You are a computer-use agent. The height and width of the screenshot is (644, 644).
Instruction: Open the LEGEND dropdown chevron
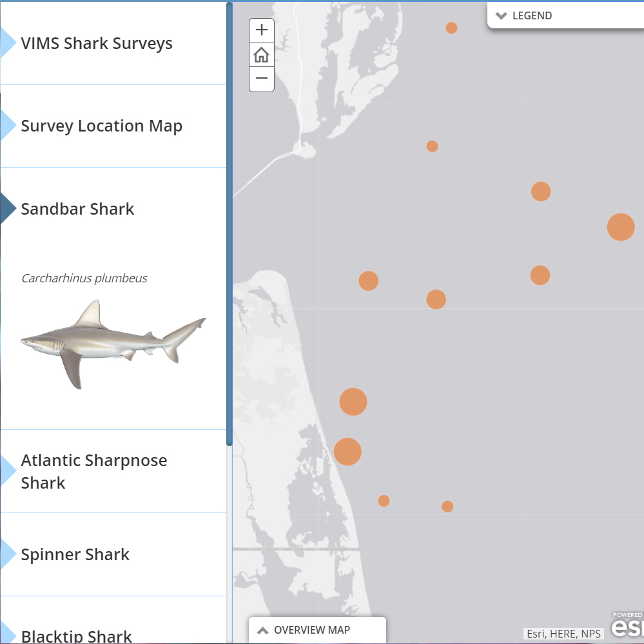click(501, 15)
